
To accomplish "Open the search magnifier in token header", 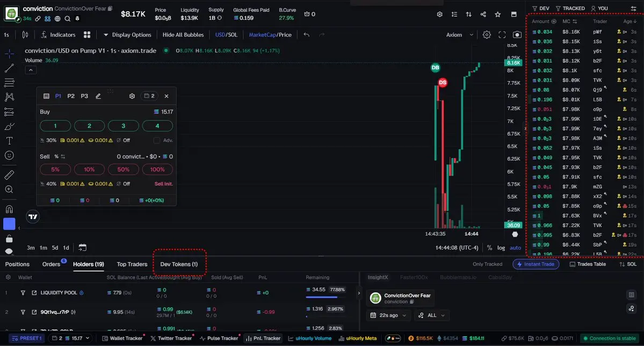I will tap(67, 18).
